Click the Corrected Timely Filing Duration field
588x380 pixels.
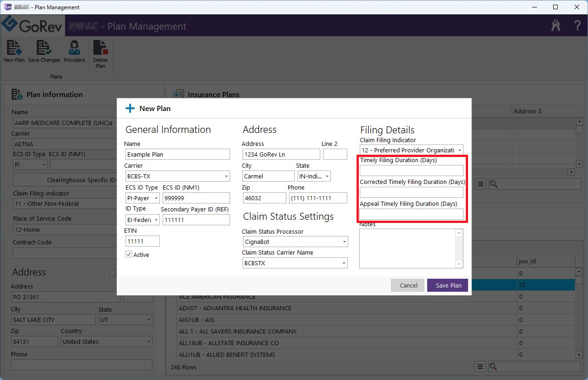point(411,193)
